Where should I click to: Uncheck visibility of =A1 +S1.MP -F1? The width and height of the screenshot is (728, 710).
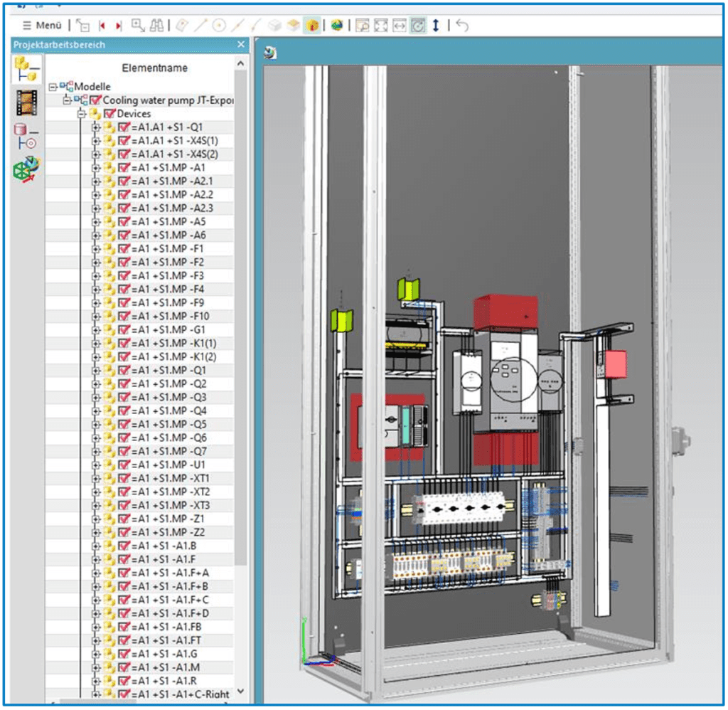(124, 250)
